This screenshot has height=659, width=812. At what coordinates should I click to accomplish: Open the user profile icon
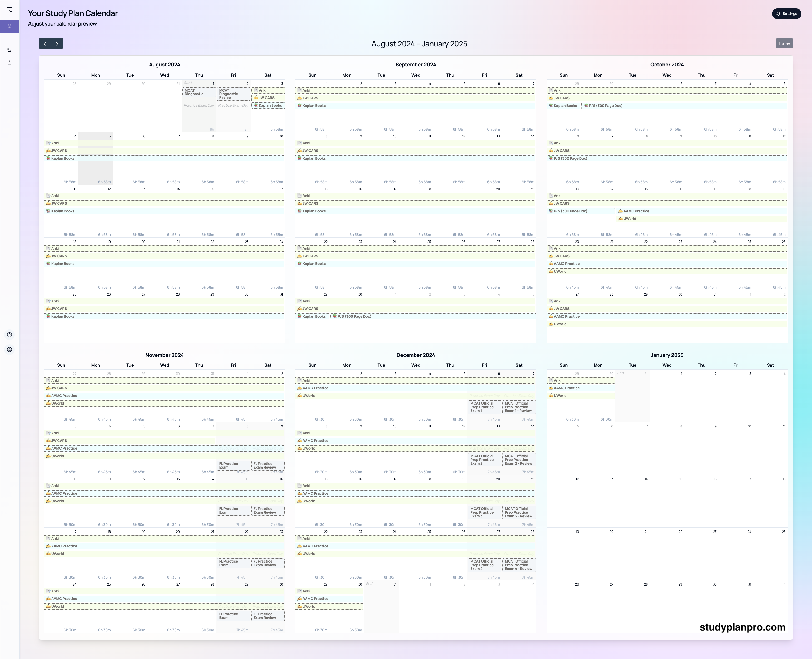coord(9,350)
